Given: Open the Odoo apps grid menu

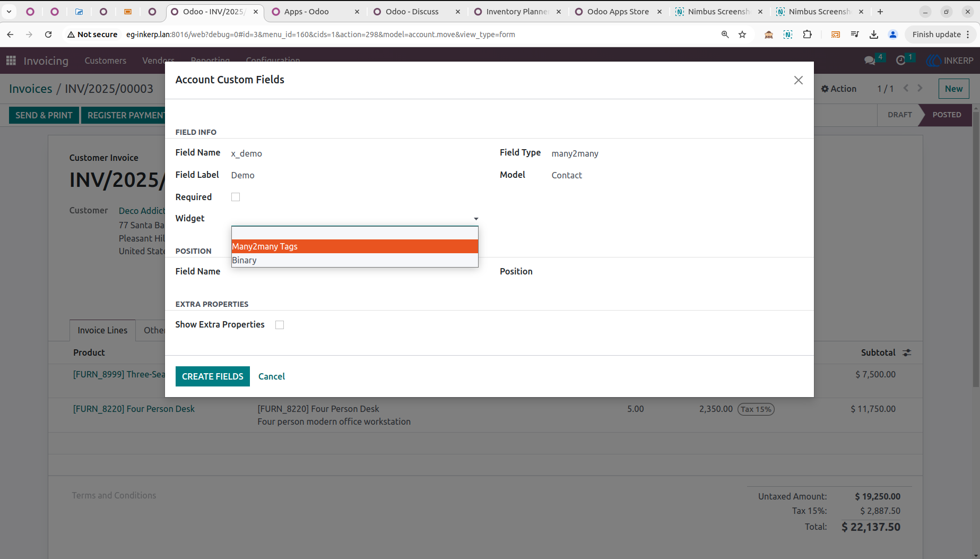Looking at the screenshot, I should pyautogui.click(x=11, y=61).
